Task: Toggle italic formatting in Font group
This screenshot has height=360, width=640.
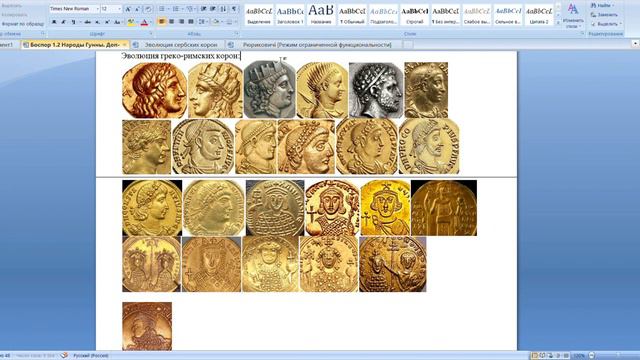Action: [x=64, y=22]
